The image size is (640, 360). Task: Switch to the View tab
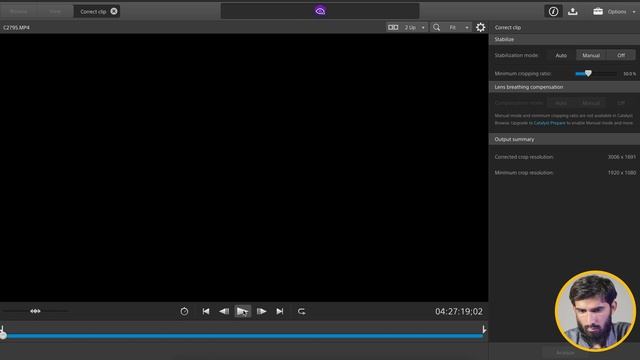[55, 11]
